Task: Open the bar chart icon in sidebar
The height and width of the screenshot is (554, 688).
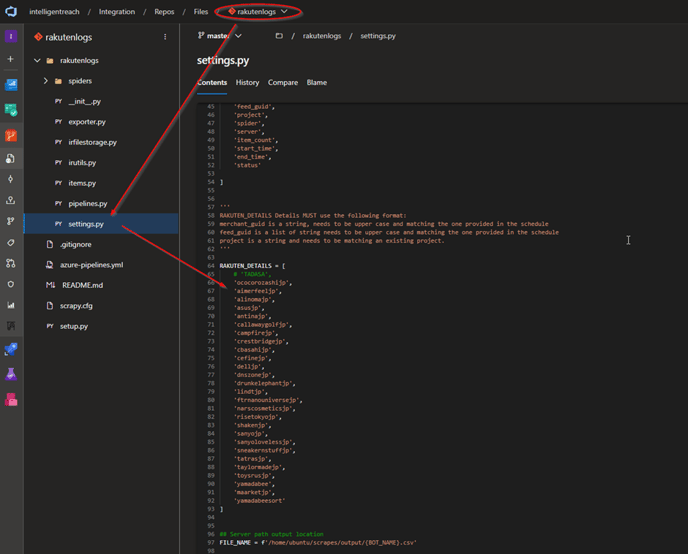Action: [11, 305]
